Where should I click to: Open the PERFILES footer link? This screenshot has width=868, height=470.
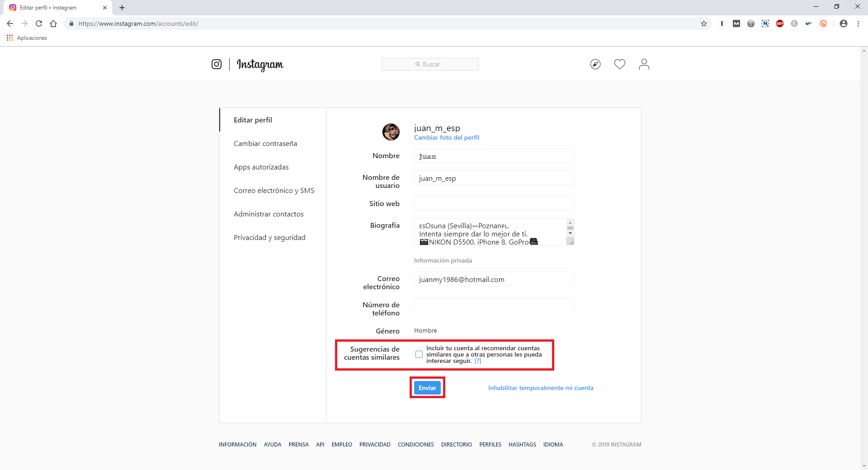[490, 445]
